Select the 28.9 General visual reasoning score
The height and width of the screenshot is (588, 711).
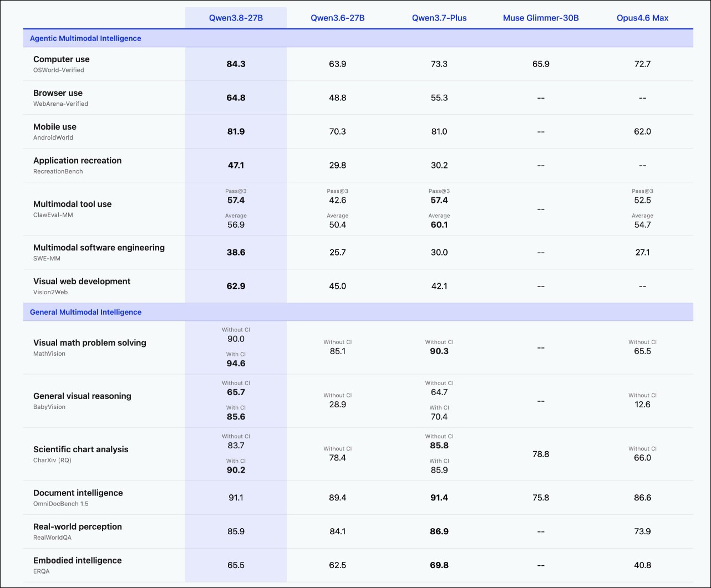pos(337,405)
